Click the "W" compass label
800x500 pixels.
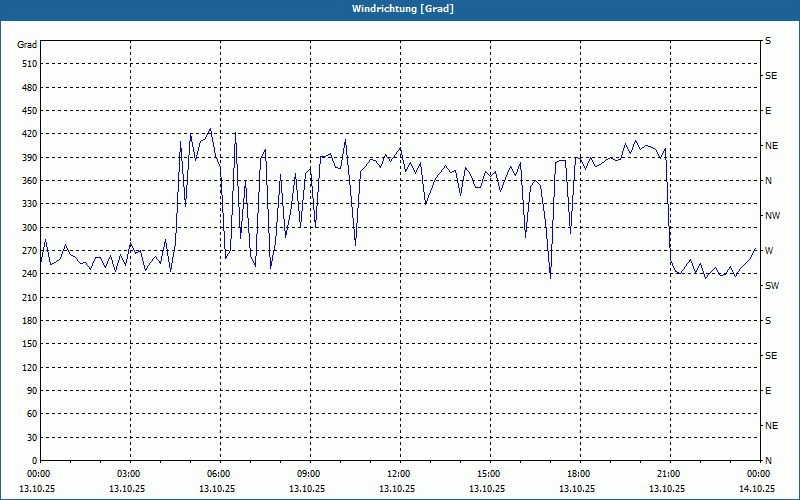click(x=769, y=251)
